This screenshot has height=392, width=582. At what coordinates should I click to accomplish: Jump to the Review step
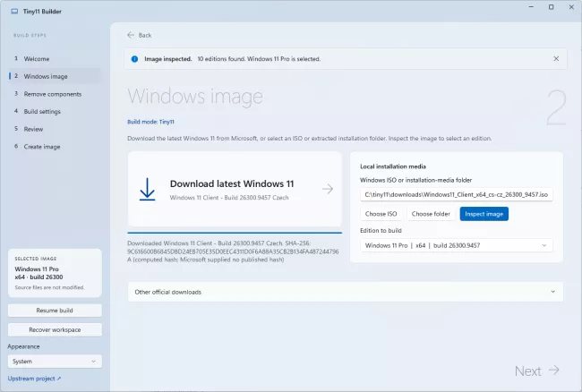click(x=55, y=129)
